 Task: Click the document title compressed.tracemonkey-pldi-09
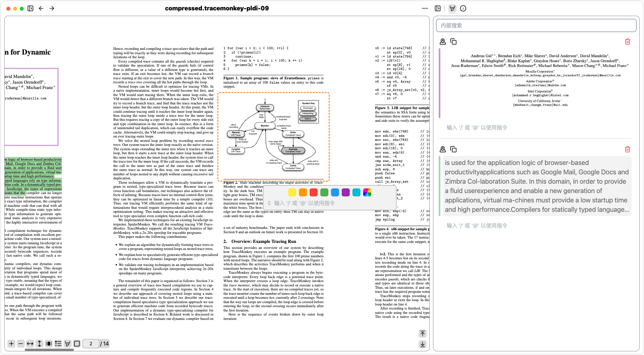pyautogui.click(x=217, y=8)
